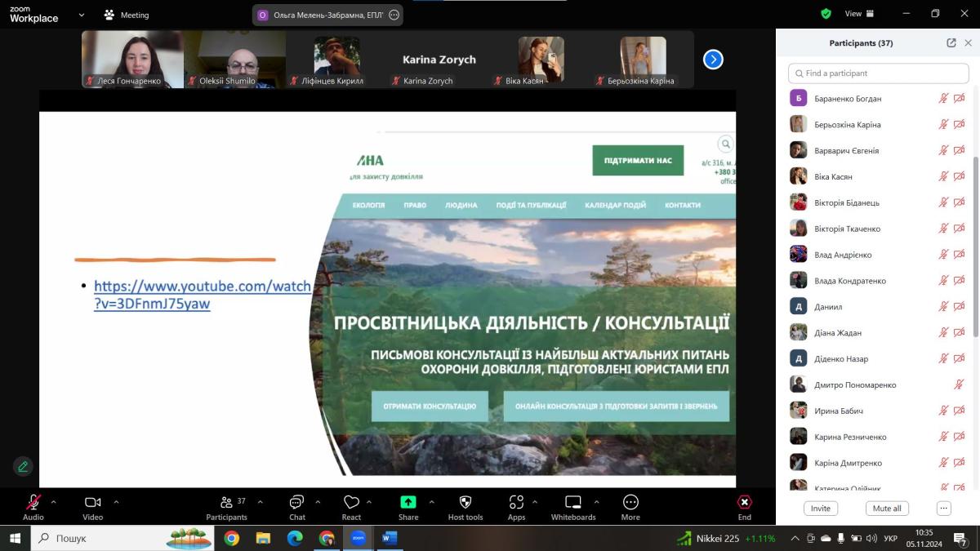Click ПІДТРИМАТИ НАС green button
980x551 pixels.
(x=638, y=161)
